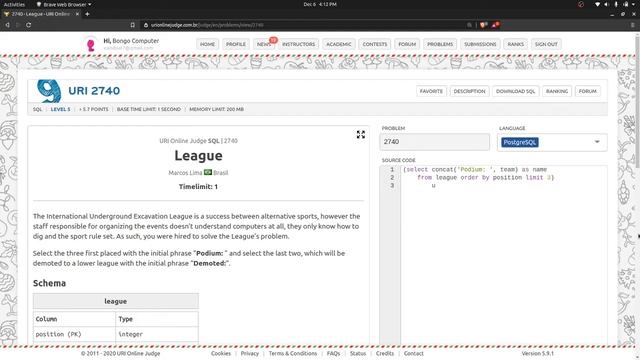
Task: Click the browser forward arrow
Action: pyautogui.click(x=18, y=25)
